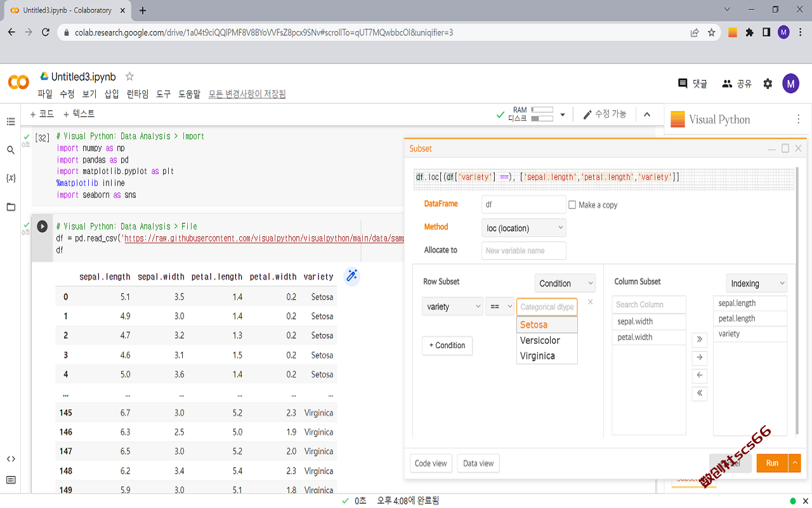Open the Data view button
812x508 pixels.
pos(478,464)
